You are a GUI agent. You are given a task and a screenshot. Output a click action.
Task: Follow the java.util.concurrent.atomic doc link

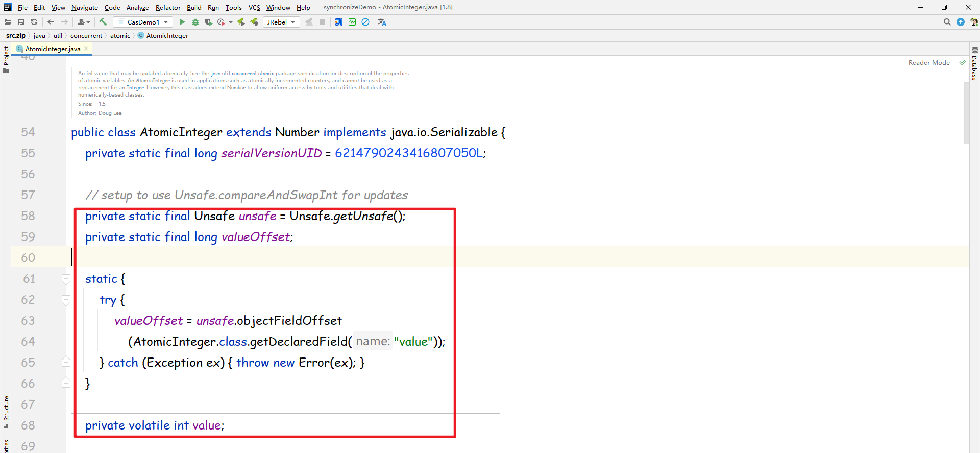pyautogui.click(x=242, y=74)
